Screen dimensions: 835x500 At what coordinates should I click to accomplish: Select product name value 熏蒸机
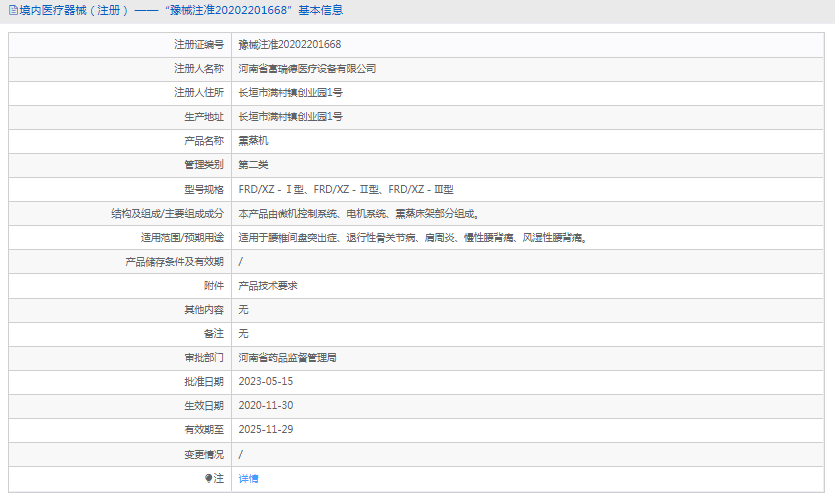253,141
